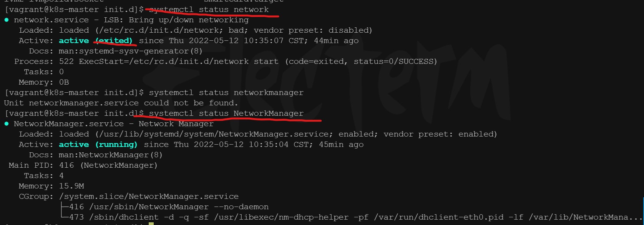Click the 'Memory: 15.9M' line
This screenshot has width=644, height=225.
pyautogui.click(x=51, y=186)
